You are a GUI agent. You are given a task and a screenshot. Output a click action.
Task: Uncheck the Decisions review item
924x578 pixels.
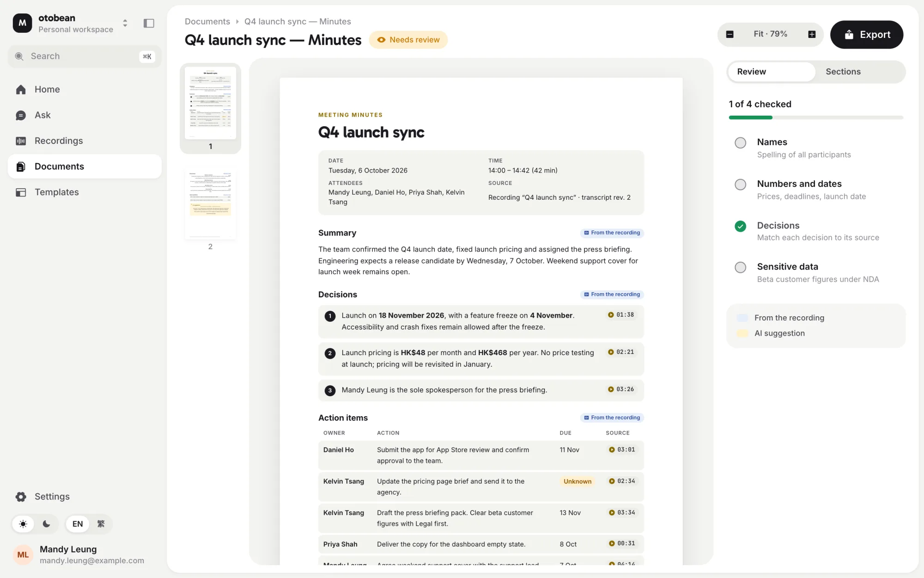(740, 226)
